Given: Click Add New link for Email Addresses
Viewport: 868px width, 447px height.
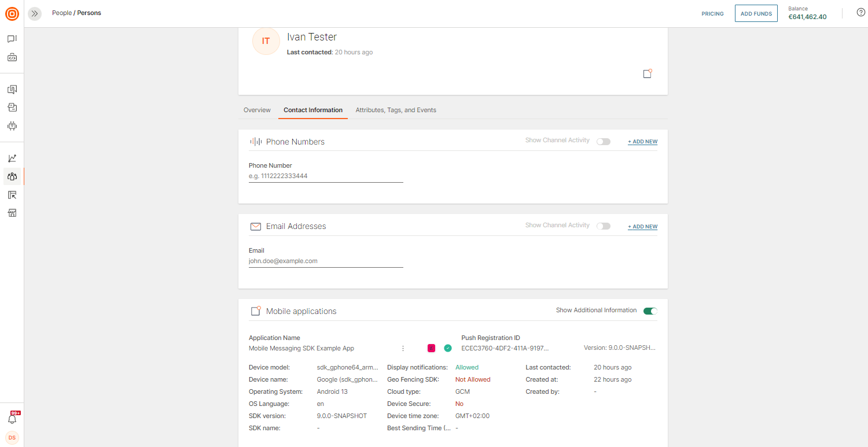Looking at the screenshot, I should coord(642,227).
